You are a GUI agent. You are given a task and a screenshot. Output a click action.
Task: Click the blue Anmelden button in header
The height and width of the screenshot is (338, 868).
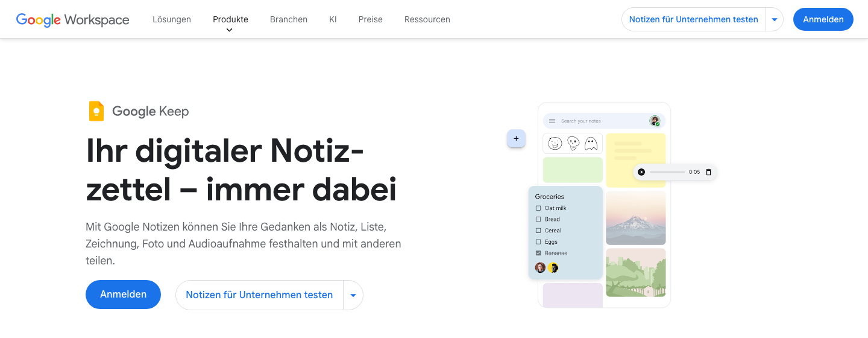[x=823, y=19]
